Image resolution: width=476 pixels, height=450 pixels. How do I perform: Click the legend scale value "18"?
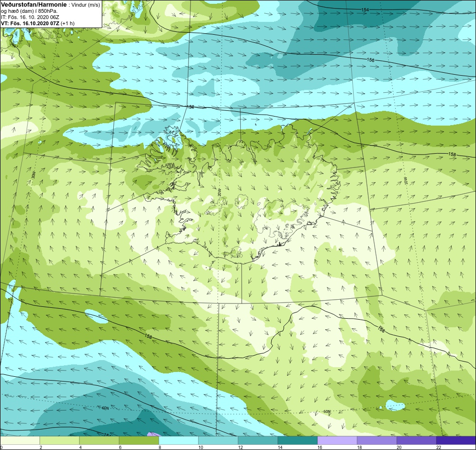359,447
